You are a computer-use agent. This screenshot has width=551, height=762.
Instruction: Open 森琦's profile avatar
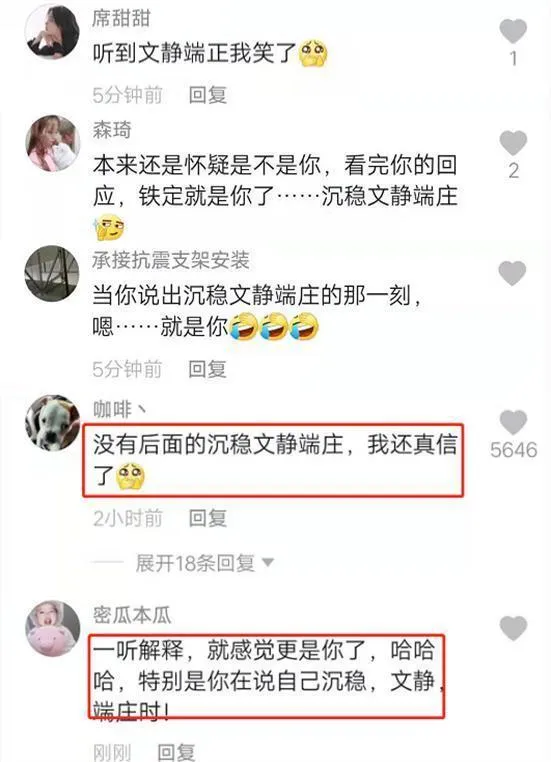(52, 143)
